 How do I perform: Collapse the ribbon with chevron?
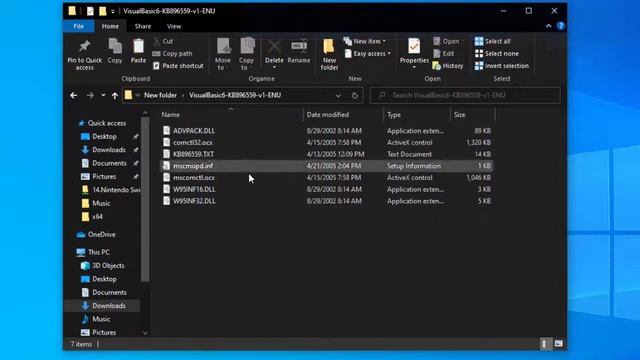549,26
